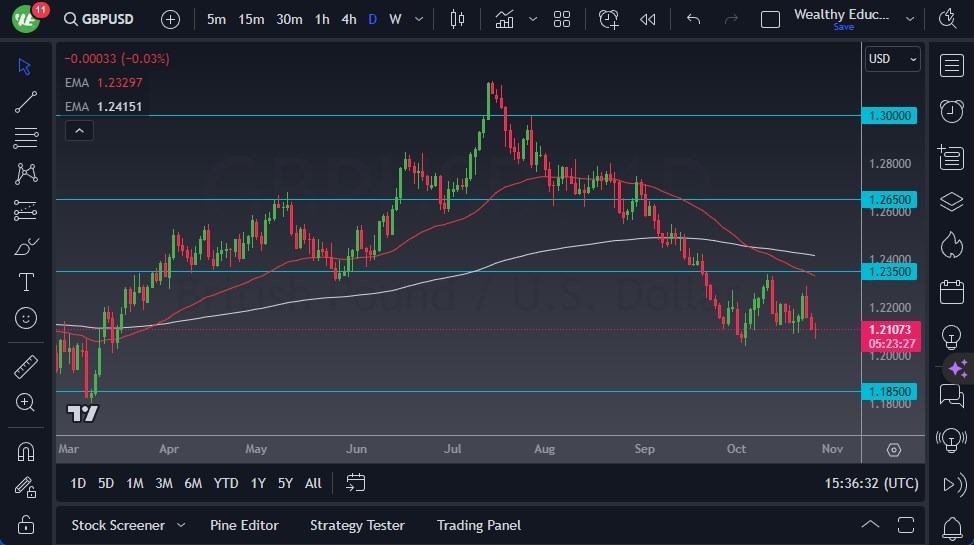Open the text annotation tool
This screenshot has width=974, height=545.
[26, 282]
